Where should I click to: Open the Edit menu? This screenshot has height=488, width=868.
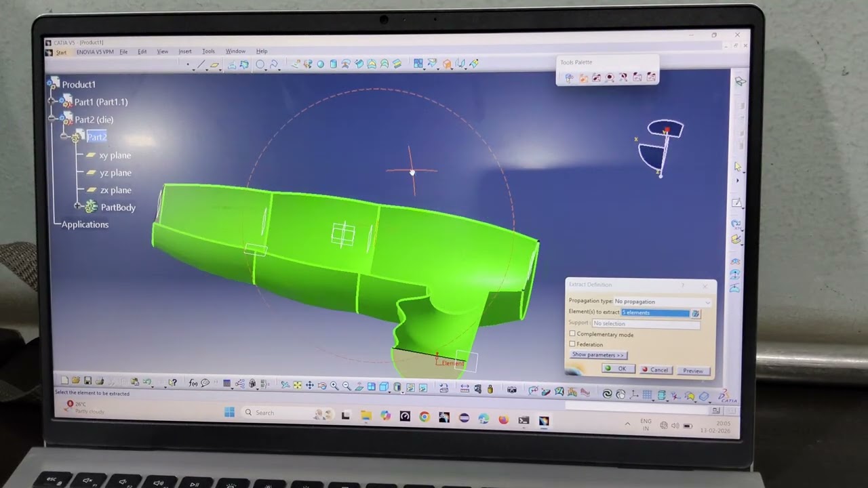point(142,52)
